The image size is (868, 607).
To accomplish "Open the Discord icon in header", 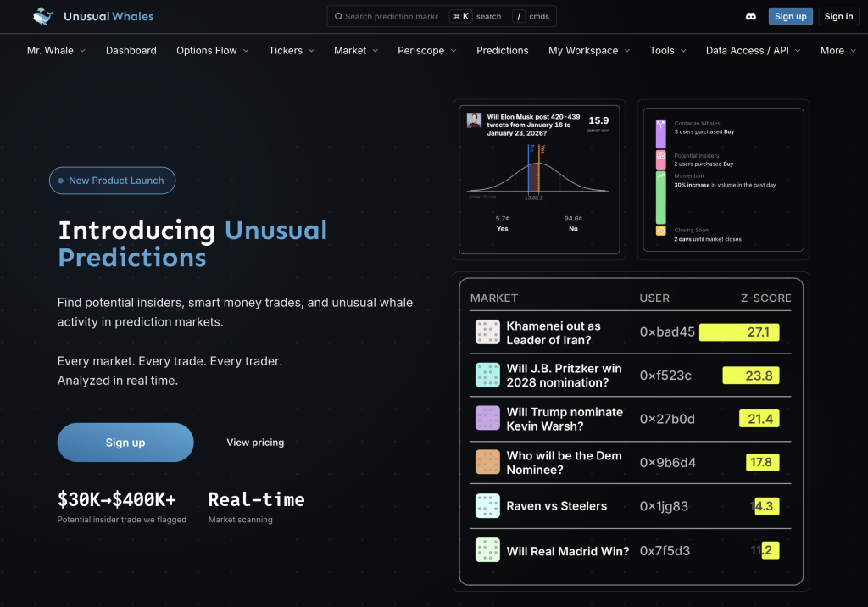I will pyautogui.click(x=751, y=17).
